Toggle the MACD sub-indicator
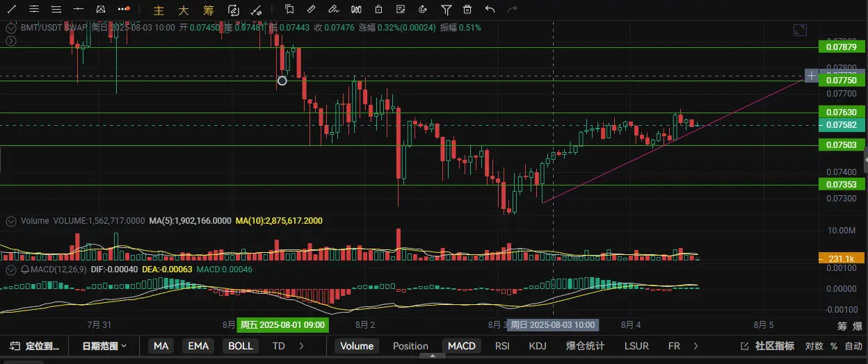Screen dimensions: 868x364 click(x=462, y=346)
